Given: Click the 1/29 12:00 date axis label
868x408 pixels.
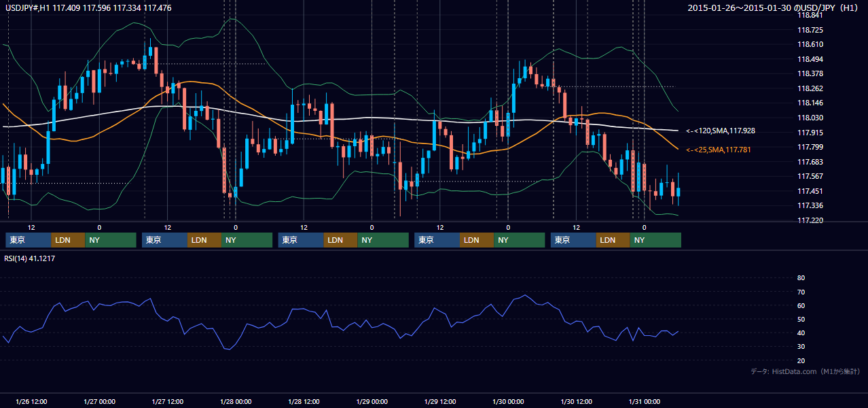Looking at the screenshot, I should (439, 401).
